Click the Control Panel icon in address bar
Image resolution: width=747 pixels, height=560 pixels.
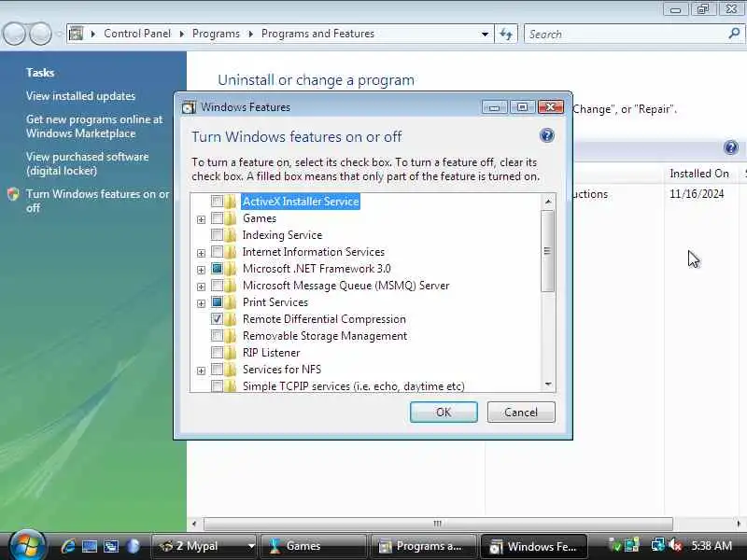(76, 34)
